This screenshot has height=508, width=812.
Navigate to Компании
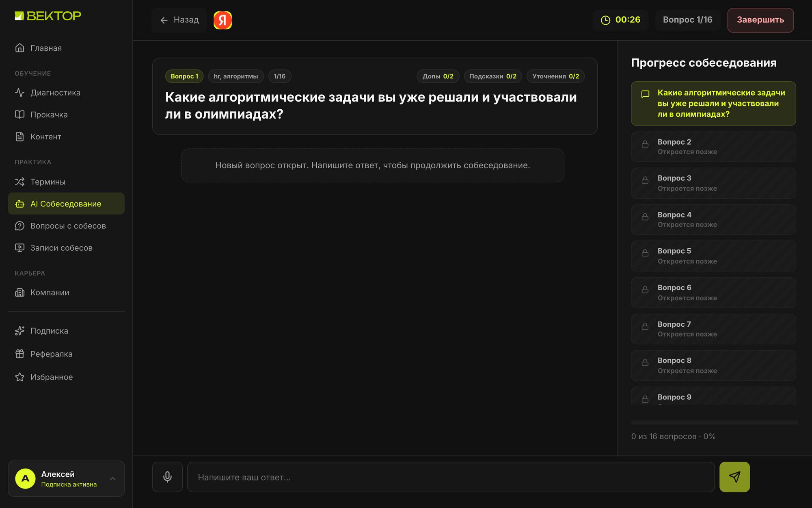click(66, 292)
